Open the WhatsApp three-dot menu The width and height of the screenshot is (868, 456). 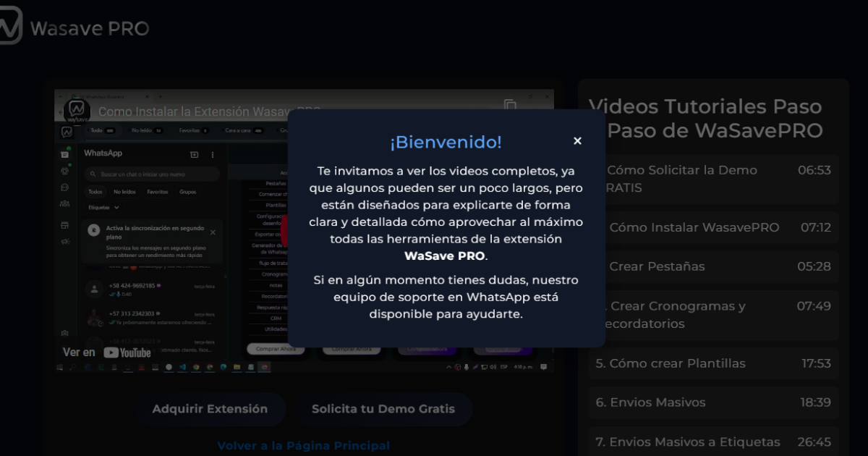[x=213, y=154]
